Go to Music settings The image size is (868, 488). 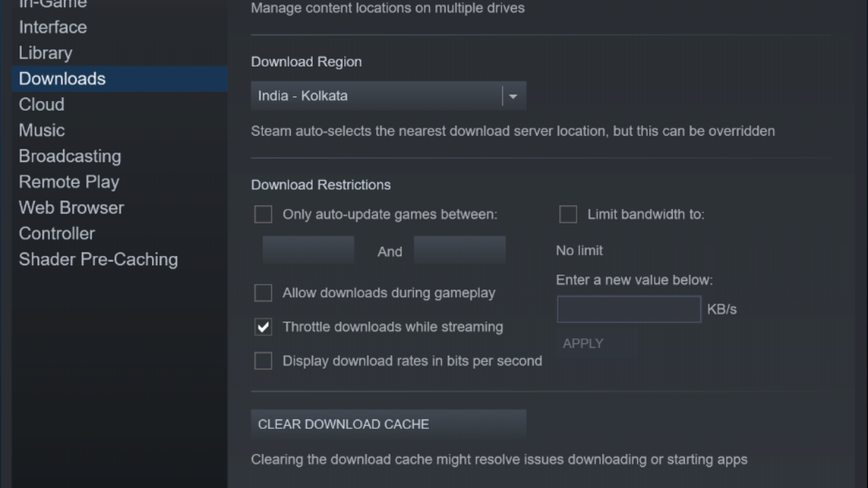pyautogui.click(x=42, y=131)
